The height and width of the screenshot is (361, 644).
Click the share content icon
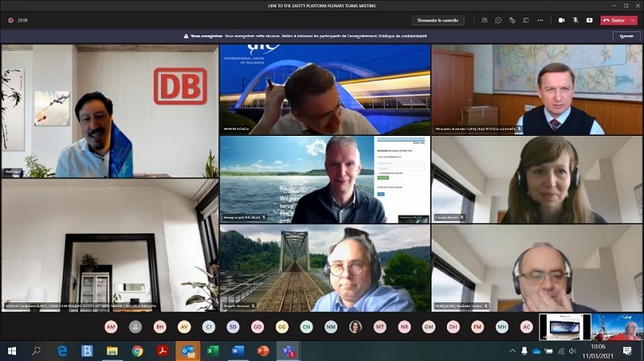click(x=589, y=20)
